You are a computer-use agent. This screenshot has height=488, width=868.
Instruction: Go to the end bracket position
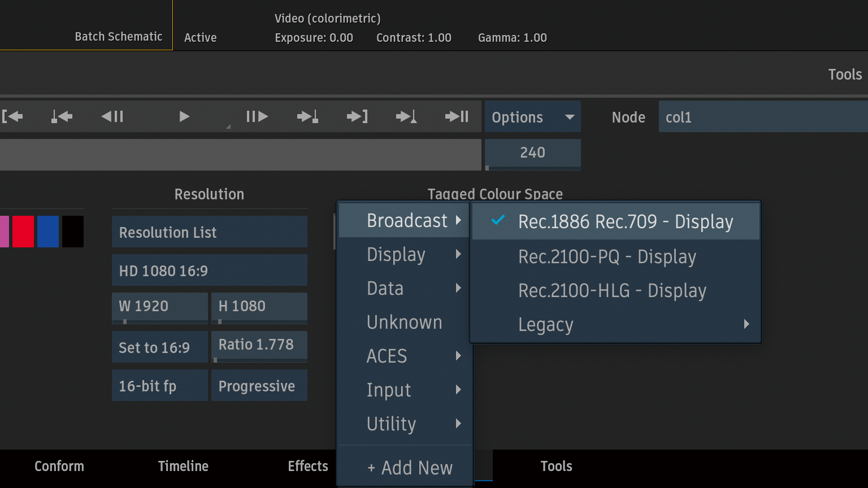(x=357, y=117)
